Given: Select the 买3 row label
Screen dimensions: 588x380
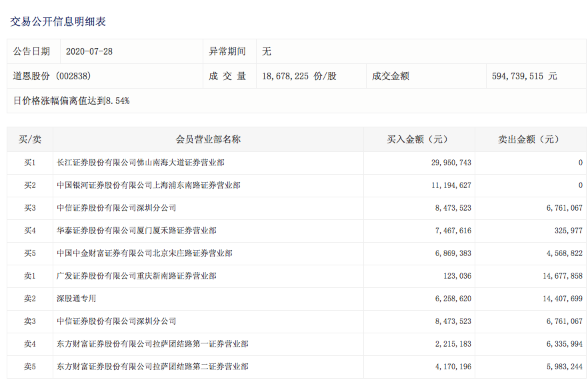Looking at the screenshot, I should (30, 208).
